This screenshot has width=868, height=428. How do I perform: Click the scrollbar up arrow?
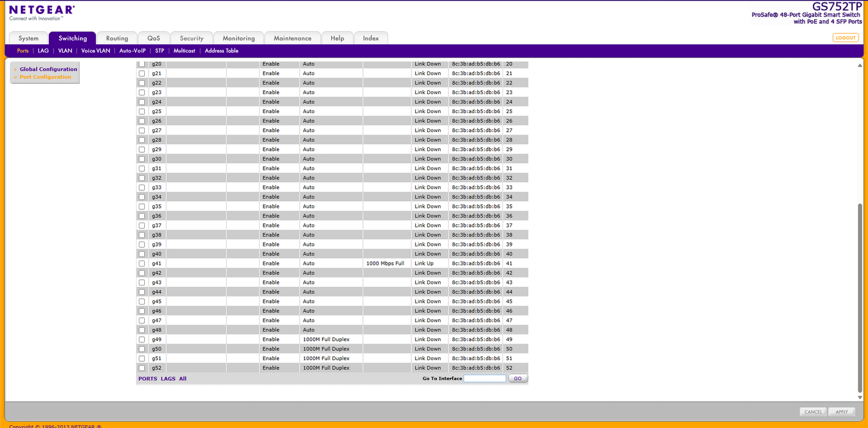pos(860,65)
